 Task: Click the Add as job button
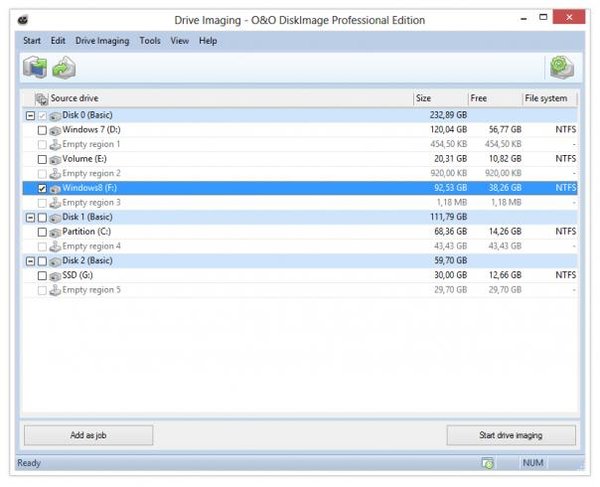pos(88,435)
